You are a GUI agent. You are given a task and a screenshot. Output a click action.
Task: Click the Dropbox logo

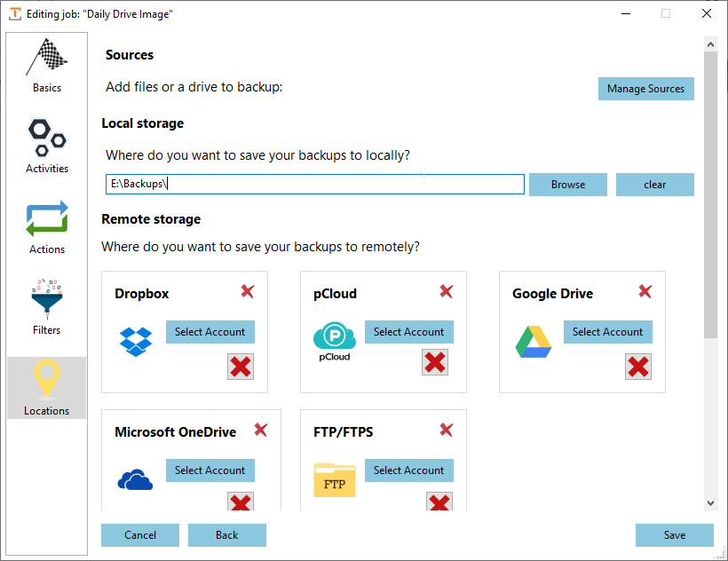tap(135, 339)
